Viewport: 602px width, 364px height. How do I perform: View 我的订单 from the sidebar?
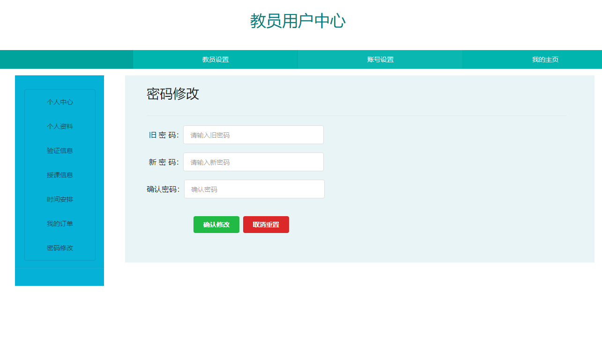point(59,224)
